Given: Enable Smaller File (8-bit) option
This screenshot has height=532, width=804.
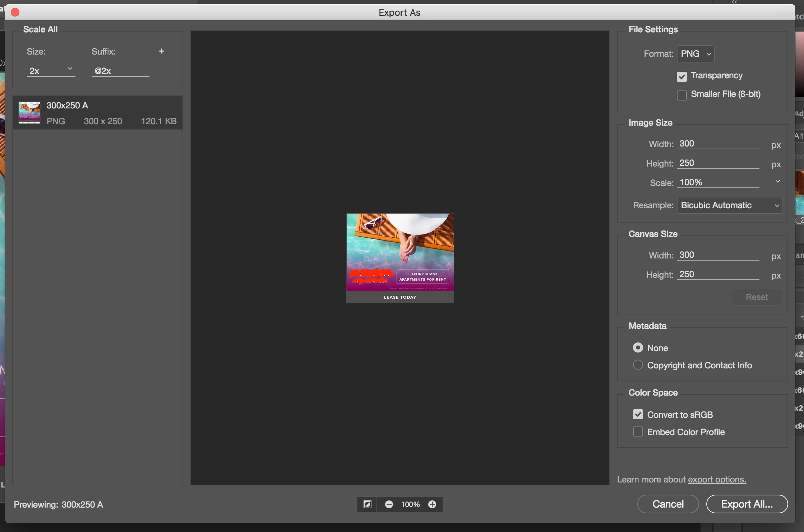Looking at the screenshot, I should (681, 95).
